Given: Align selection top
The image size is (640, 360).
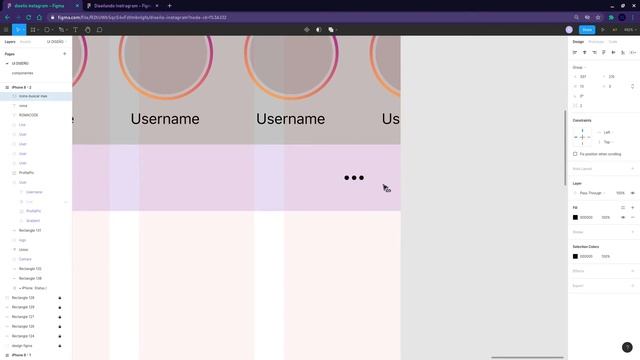Looking at the screenshot, I should coord(604,53).
